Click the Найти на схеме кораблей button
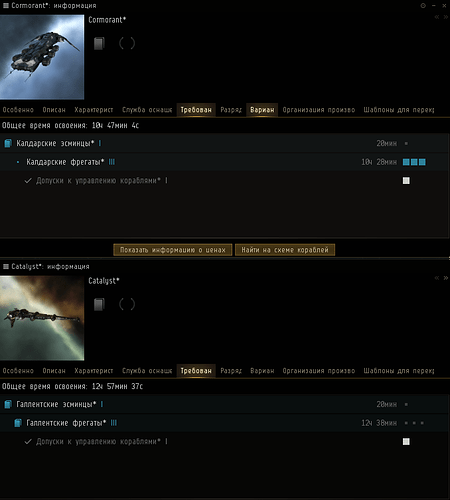This screenshot has width=450, height=500. [285, 250]
